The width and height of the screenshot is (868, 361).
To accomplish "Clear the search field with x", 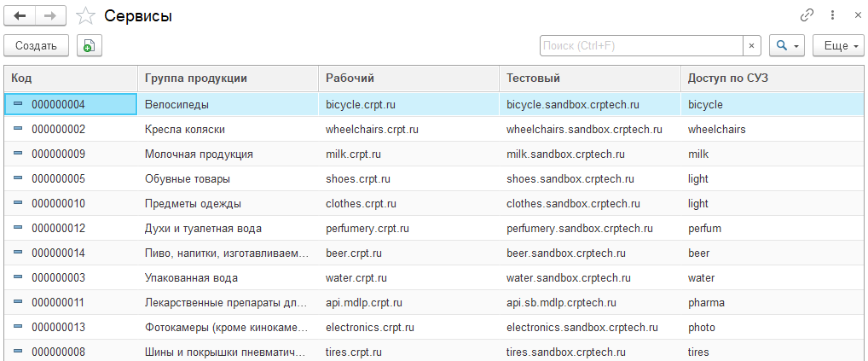I will click(751, 45).
